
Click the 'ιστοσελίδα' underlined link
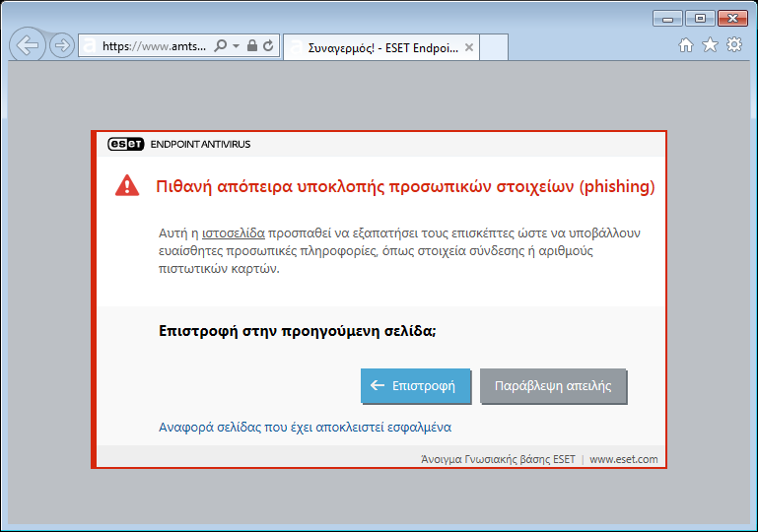pos(233,233)
